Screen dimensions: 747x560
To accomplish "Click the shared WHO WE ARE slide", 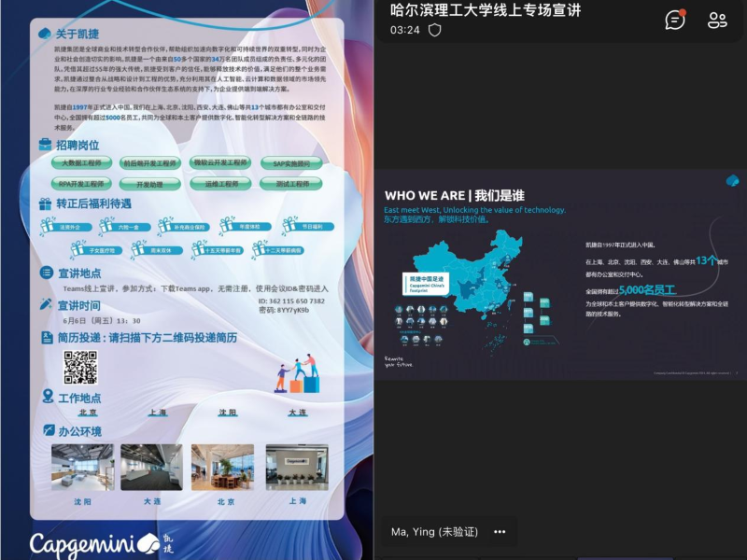I will tap(560, 274).
